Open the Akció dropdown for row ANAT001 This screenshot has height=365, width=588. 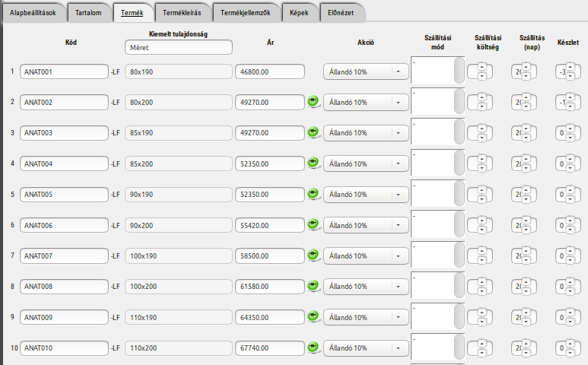(x=366, y=71)
